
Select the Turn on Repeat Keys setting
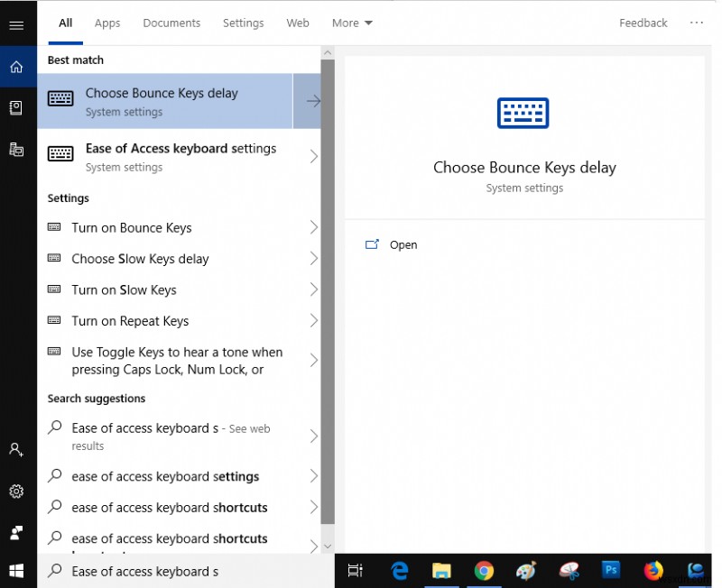click(x=130, y=320)
